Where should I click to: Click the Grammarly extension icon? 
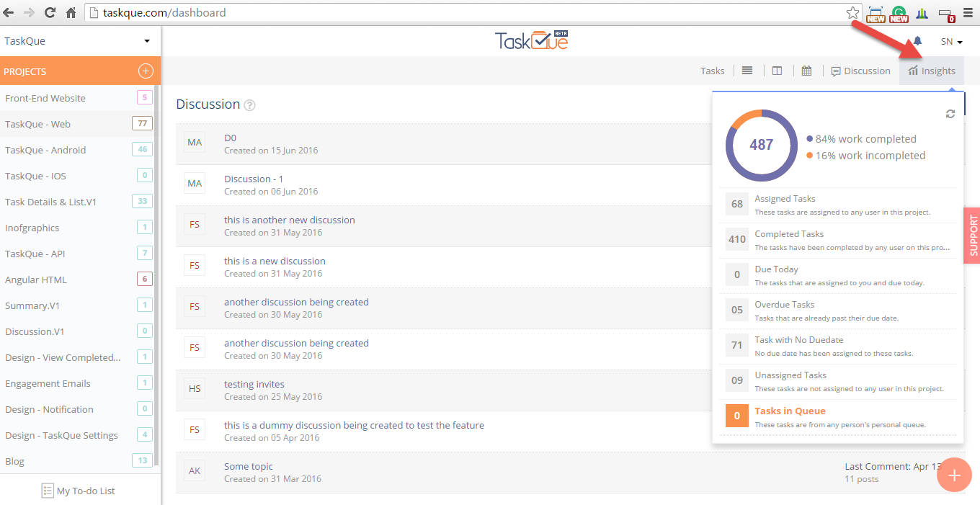(x=897, y=12)
